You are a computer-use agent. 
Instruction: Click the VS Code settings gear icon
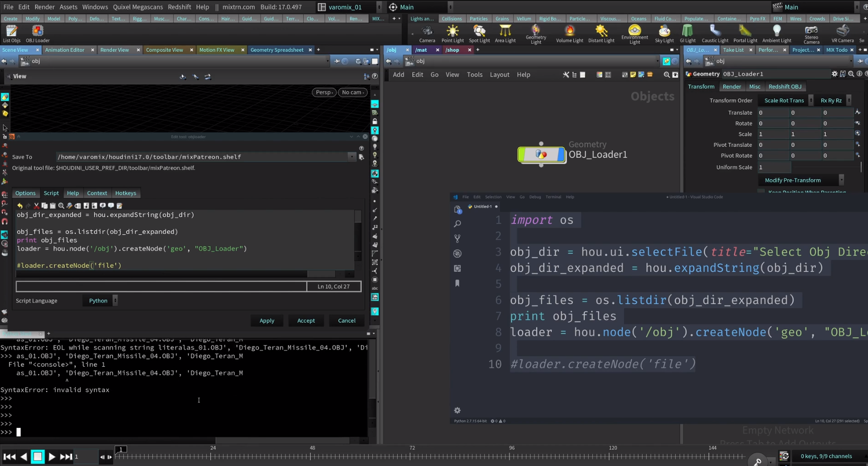coord(457,411)
